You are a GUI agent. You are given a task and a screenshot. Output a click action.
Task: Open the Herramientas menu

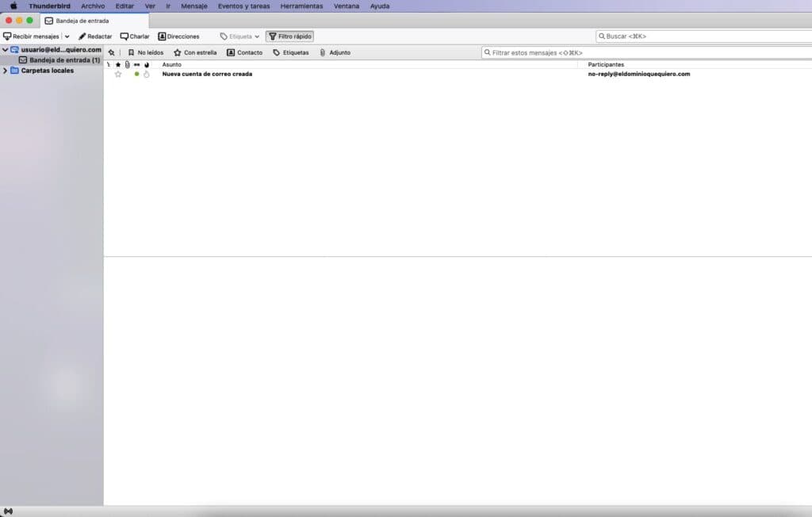point(301,6)
